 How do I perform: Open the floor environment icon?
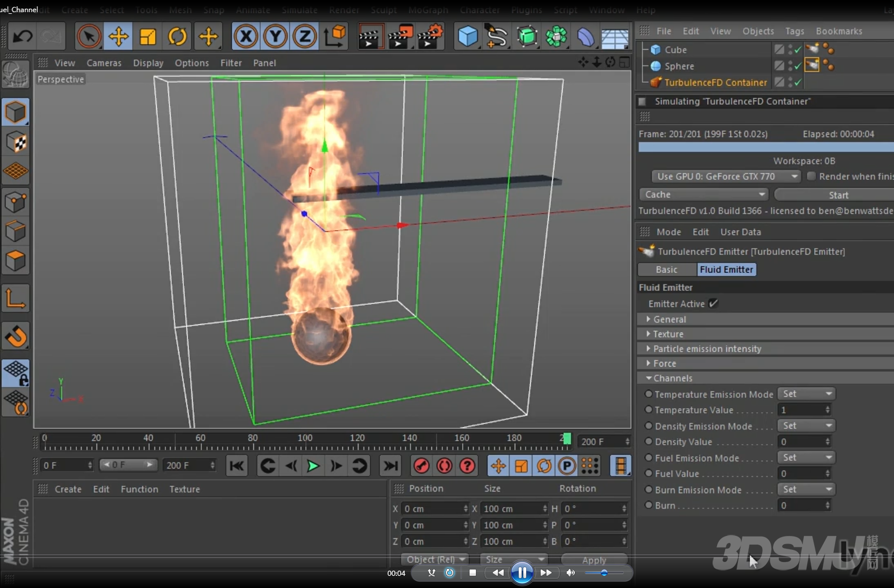point(615,38)
